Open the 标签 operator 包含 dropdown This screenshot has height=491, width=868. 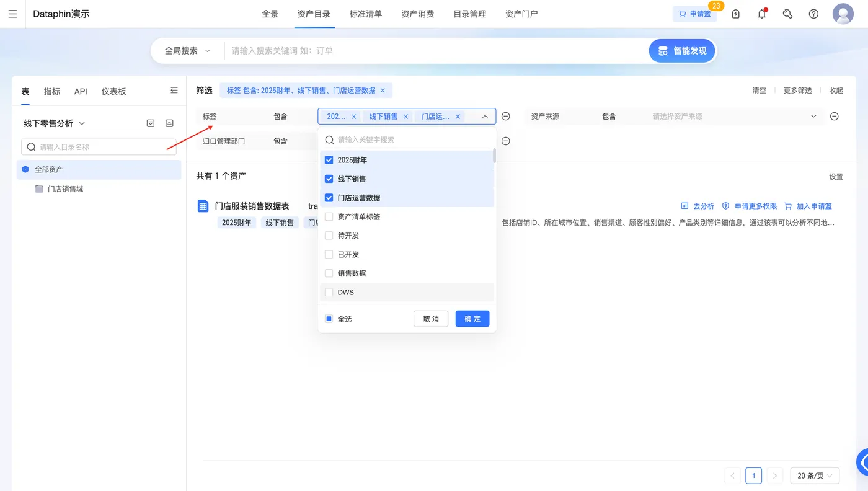point(291,117)
